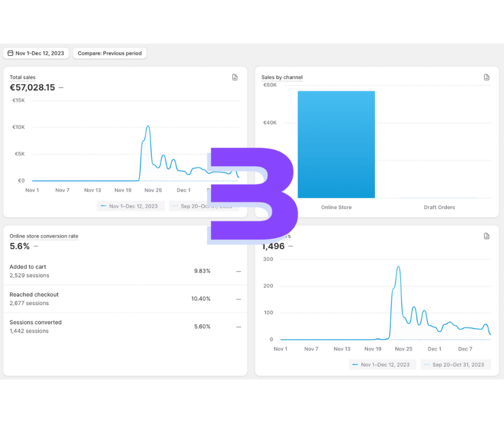Click the 5.6% conversion rate value

pos(20,246)
